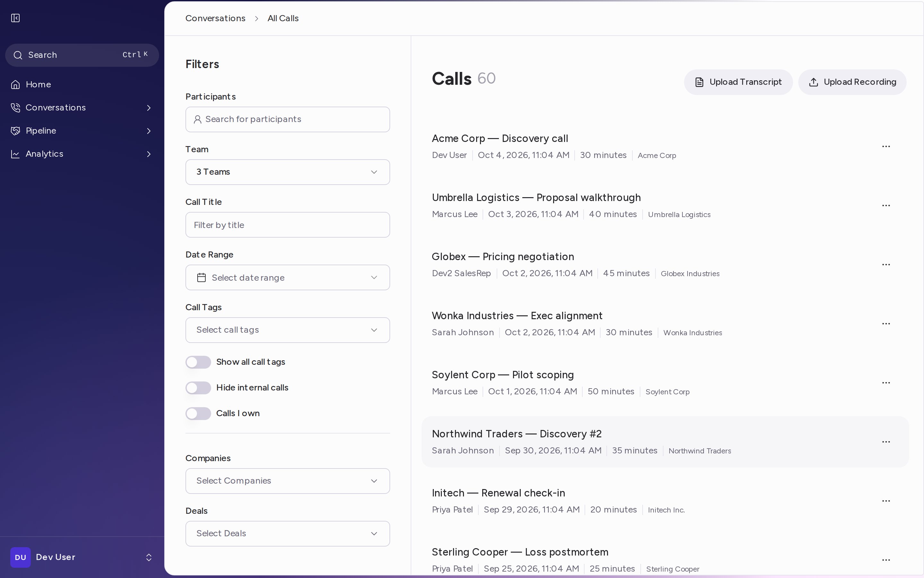
Task: Expand the Conversations sidebar chevron
Action: (149, 108)
